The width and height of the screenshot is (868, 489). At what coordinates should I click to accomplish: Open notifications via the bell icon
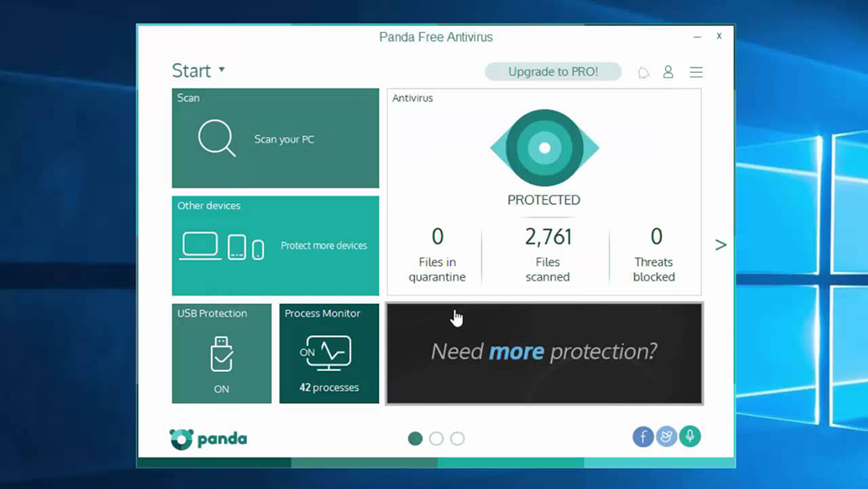coord(643,73)
